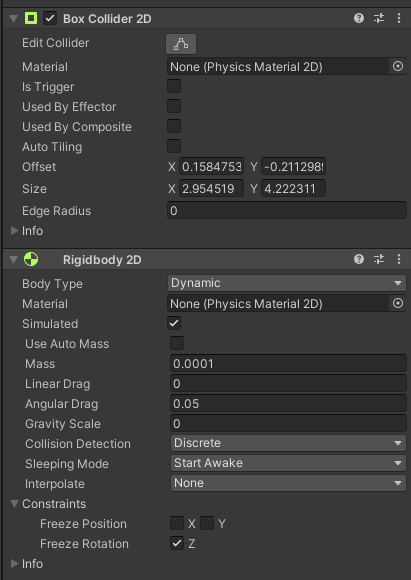This screenshot has width=411, height=580.
Task: Click the Mass input field
Action: (288, 364)
